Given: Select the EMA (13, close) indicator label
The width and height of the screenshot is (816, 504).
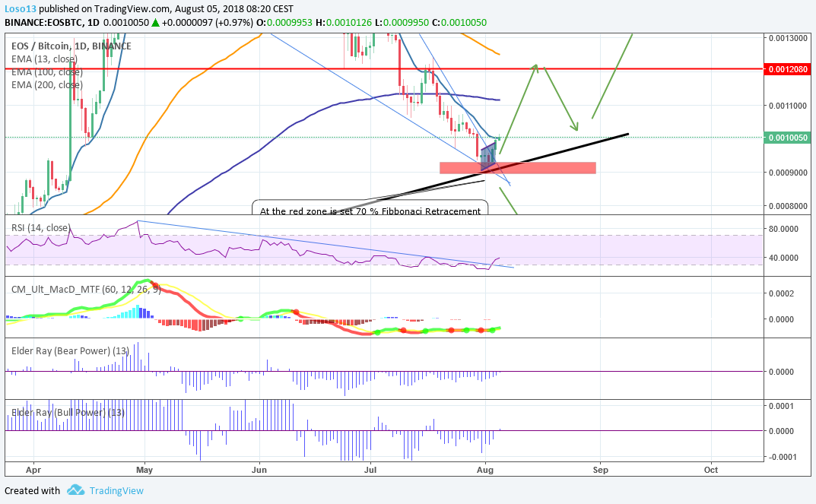Looking at the screenshot, I should point(44,59).
